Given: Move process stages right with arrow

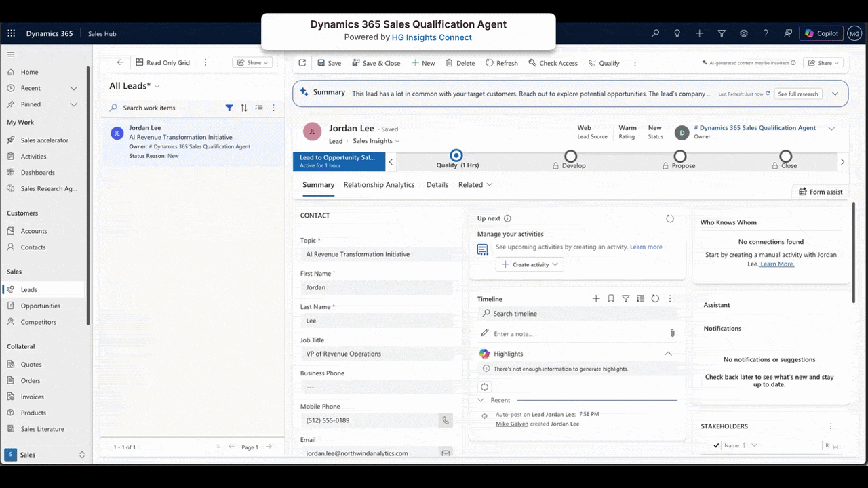Looking at the screenshot, I should coord(843,162).
